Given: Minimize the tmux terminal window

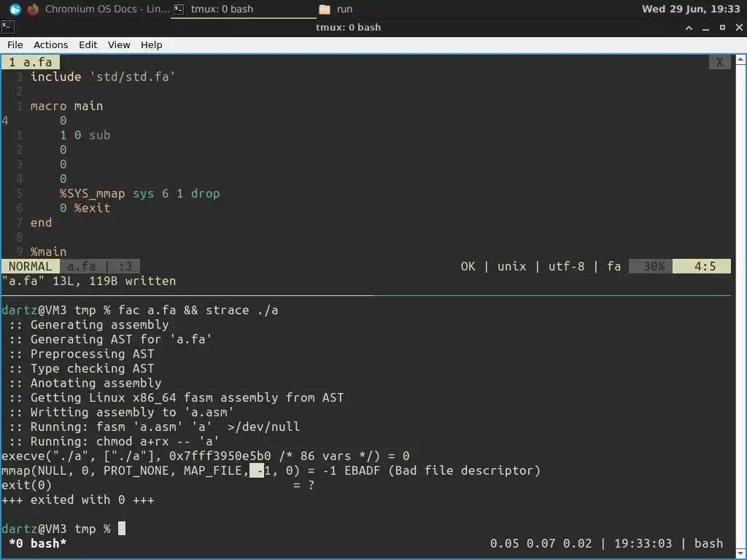Looking at the screenshot, I should [705, 28].
